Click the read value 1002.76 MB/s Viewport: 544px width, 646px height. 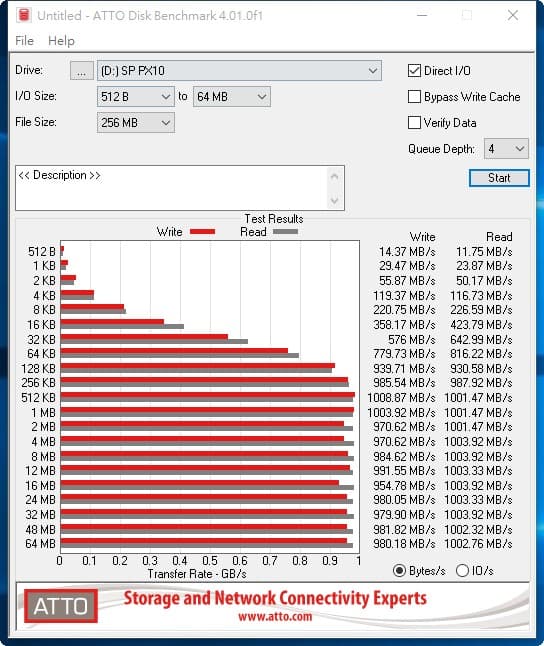point(478,544)
